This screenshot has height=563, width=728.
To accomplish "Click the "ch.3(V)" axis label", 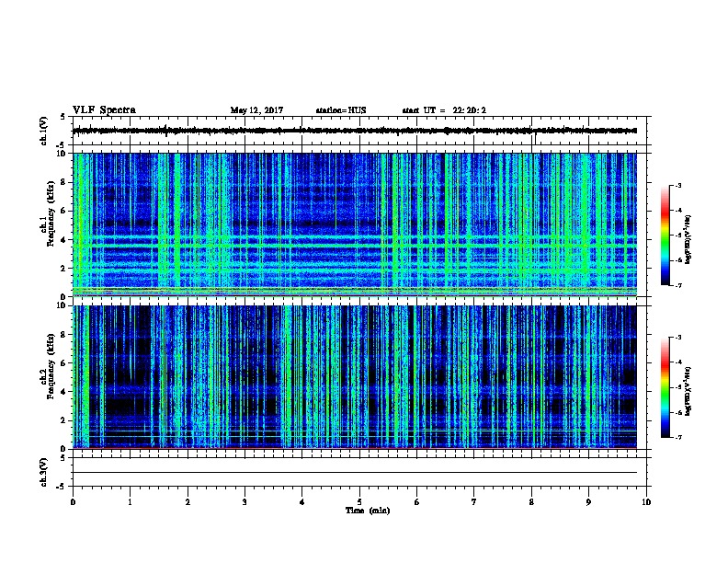I will (x=44, y=472).
